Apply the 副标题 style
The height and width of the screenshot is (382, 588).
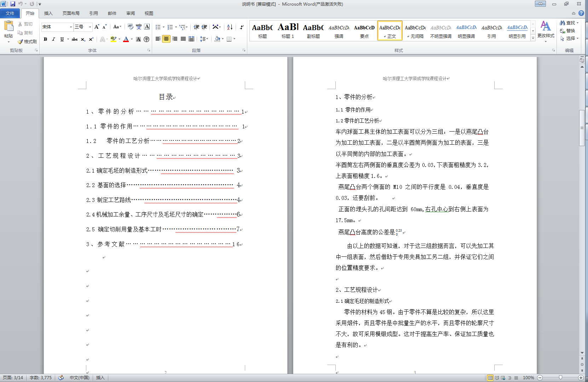coord(313,31)
